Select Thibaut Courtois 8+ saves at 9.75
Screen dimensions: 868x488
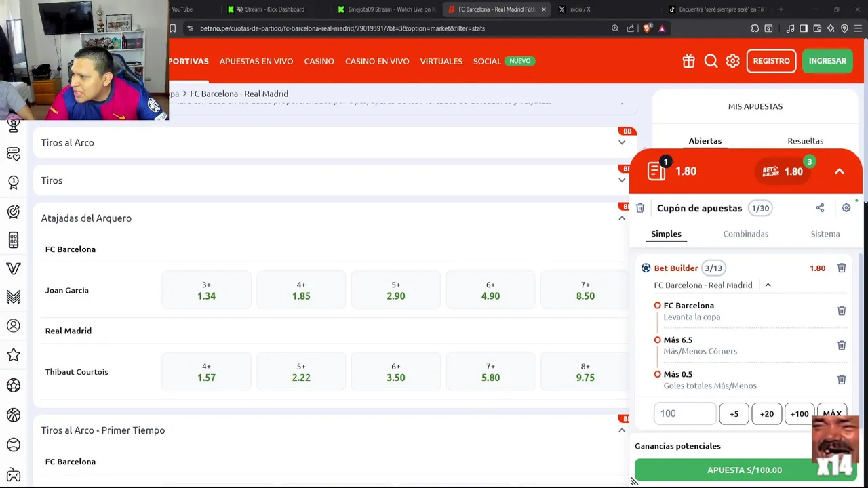[585, 372]
